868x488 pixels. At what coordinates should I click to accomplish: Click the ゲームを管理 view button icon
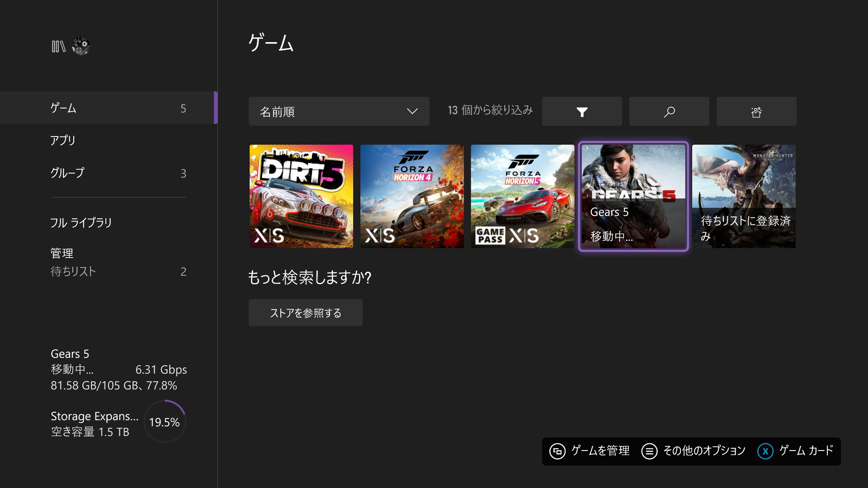coord(557,451)
